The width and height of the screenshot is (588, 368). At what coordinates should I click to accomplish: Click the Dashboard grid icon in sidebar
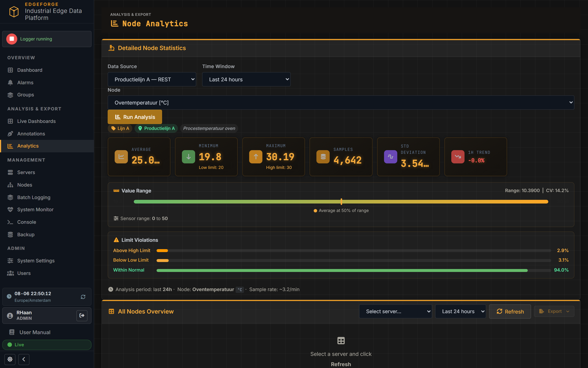click(10, 70)
